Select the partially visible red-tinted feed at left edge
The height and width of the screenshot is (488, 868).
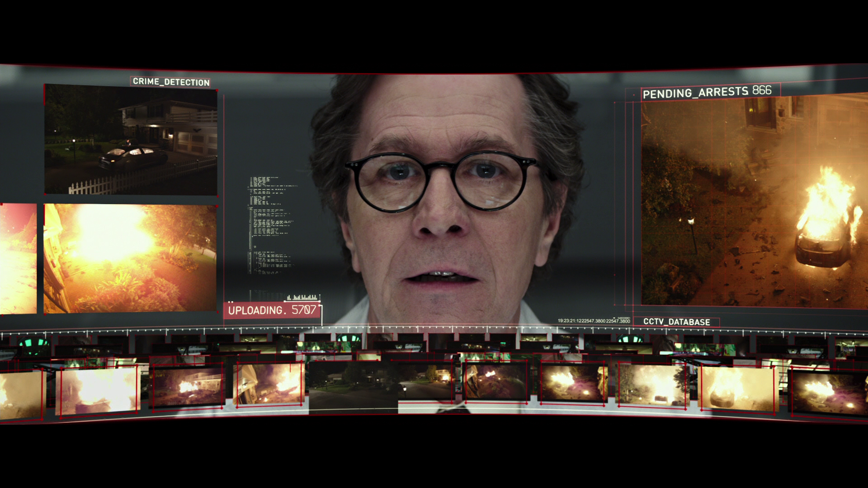(18, 258)
